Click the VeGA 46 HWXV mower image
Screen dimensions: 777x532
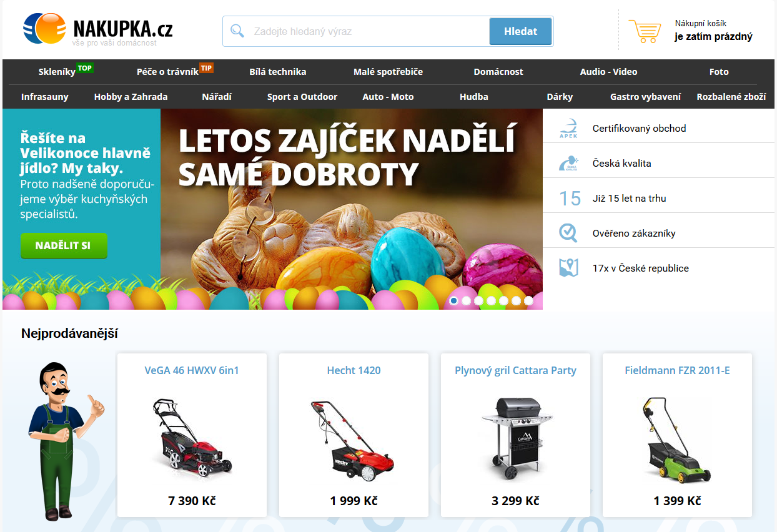click(192, 436)
